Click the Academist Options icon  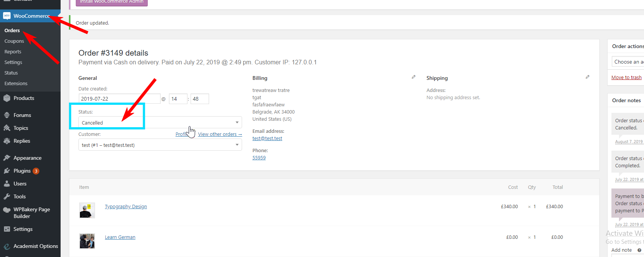(7, 246)
